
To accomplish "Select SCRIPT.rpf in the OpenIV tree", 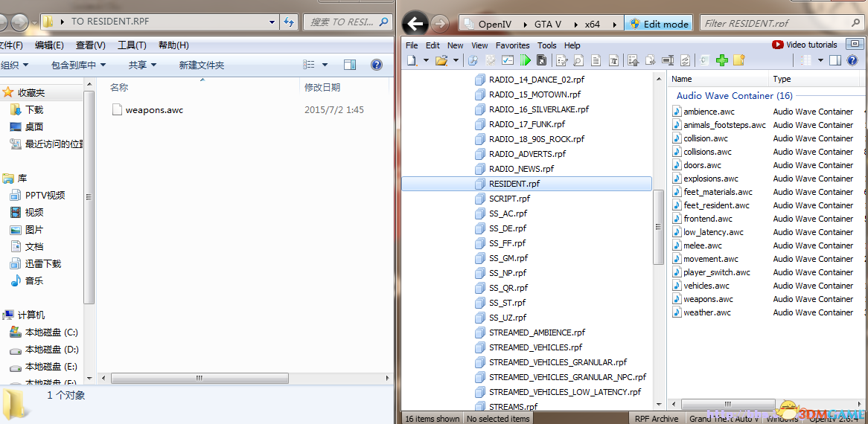I will [502, 199].
